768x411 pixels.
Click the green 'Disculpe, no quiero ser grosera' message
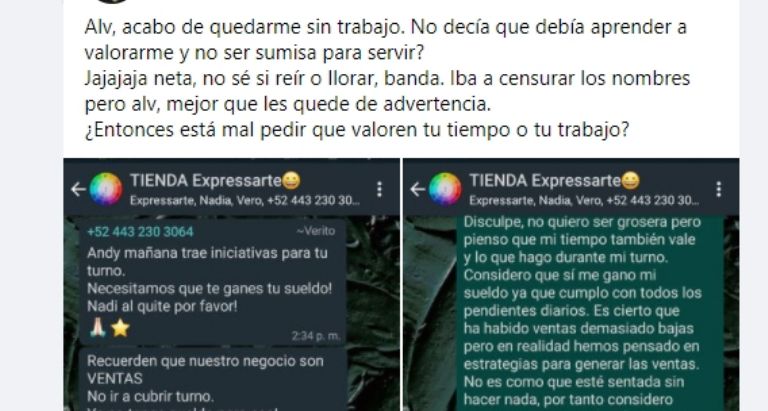(x=590, y=313)
